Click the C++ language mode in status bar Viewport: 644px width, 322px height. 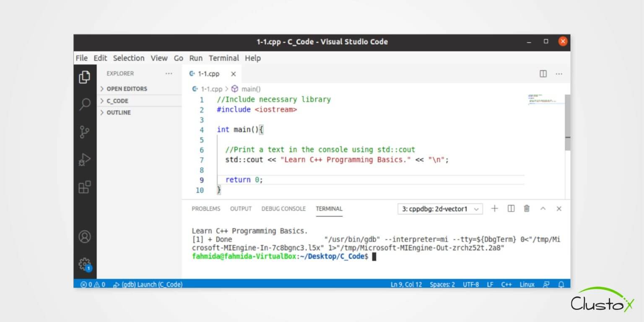506,284
